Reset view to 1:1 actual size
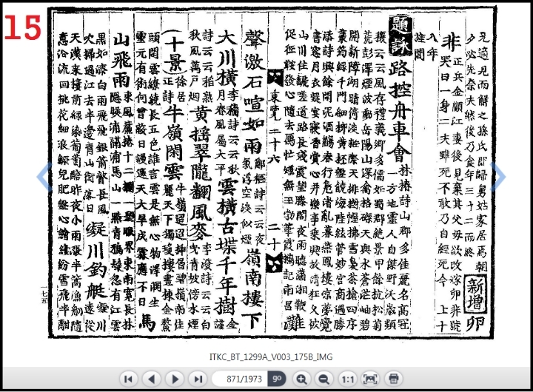Viewport: 533px width, 392px height. [347, 379]
